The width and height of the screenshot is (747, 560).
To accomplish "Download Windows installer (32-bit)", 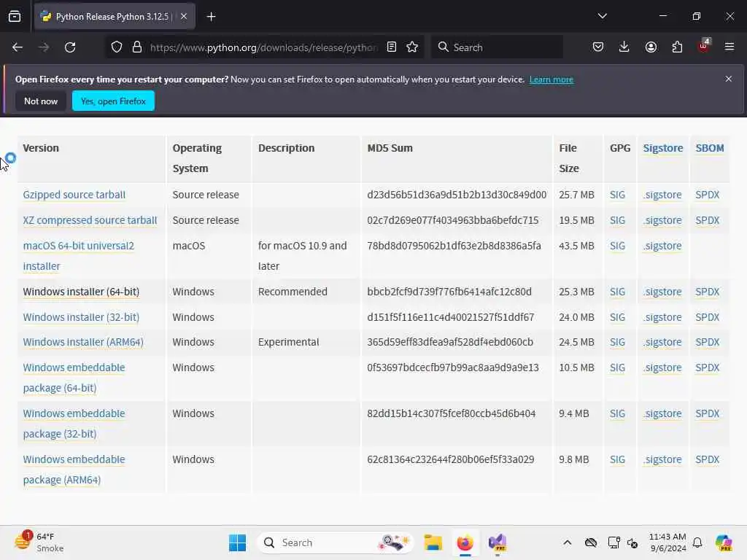I will [81, 317].
